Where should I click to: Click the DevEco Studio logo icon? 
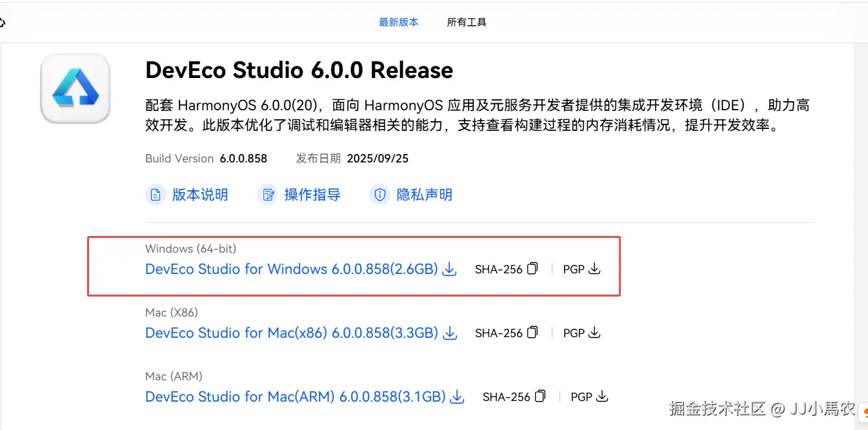[x=76, y=88]
